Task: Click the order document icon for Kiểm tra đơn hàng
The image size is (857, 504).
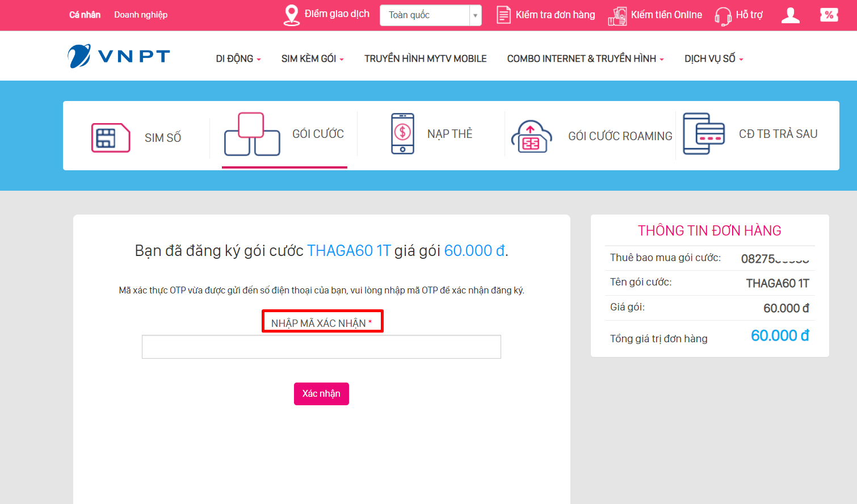Action: 503,15
